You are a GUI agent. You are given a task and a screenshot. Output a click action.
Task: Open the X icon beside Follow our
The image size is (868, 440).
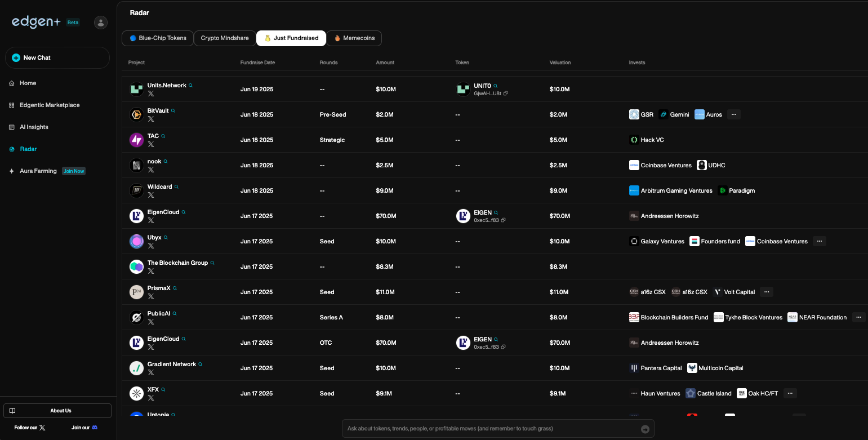click(x=42, y=428)
